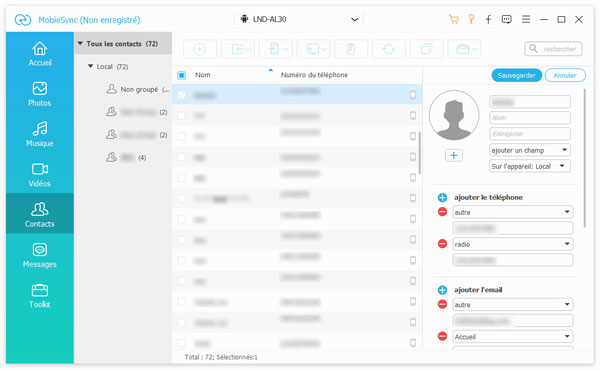
Task: Click the contact avatar placeholder image
Action: tap(454, 115)
